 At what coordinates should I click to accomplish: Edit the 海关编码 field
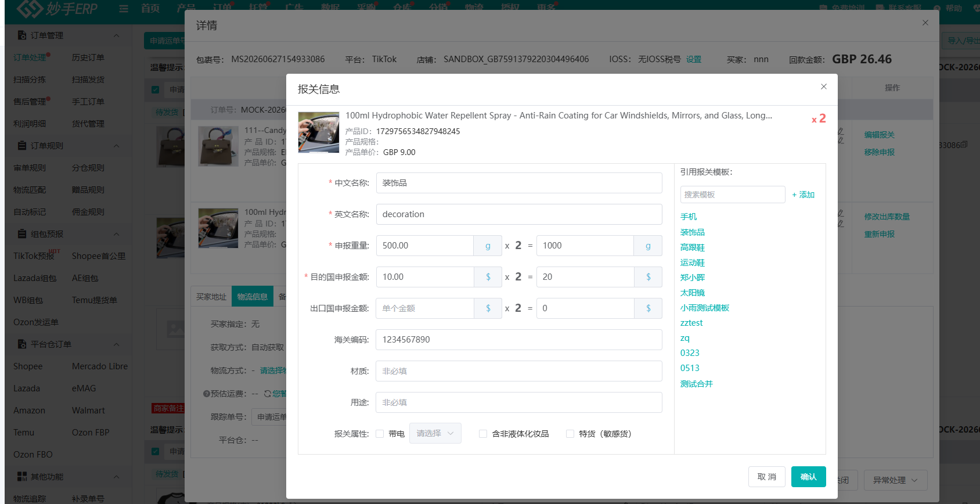pos(519,340)
